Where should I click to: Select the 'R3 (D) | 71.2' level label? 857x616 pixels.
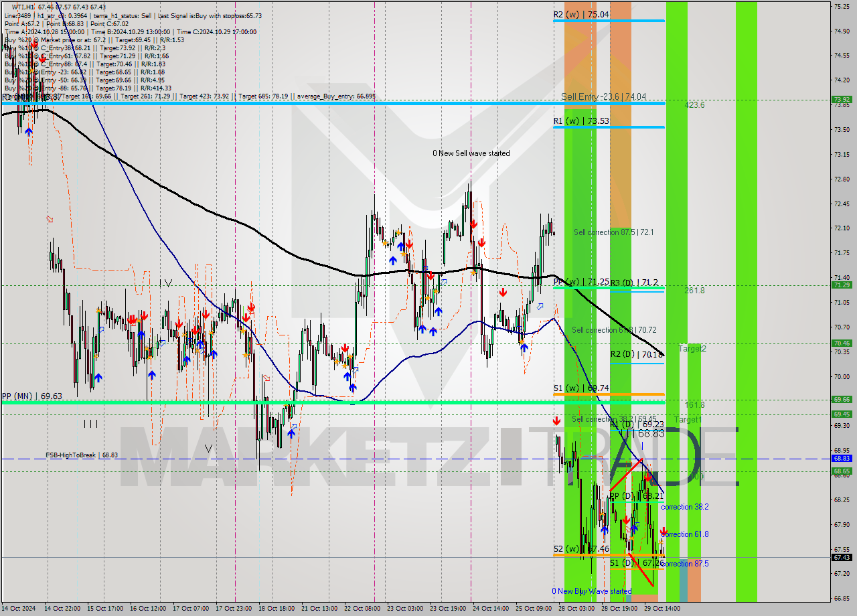tap(633, 283)
